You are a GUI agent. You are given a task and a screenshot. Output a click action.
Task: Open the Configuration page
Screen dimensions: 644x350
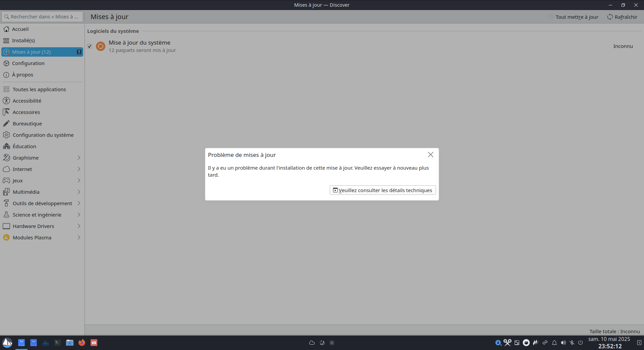coord(28,63)
